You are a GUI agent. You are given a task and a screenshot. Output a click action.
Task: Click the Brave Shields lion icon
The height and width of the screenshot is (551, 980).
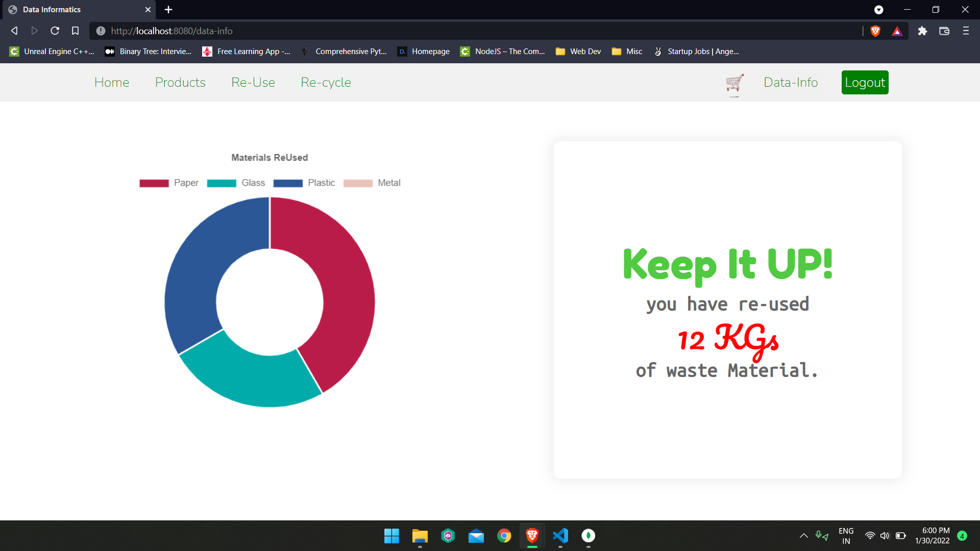875,31
